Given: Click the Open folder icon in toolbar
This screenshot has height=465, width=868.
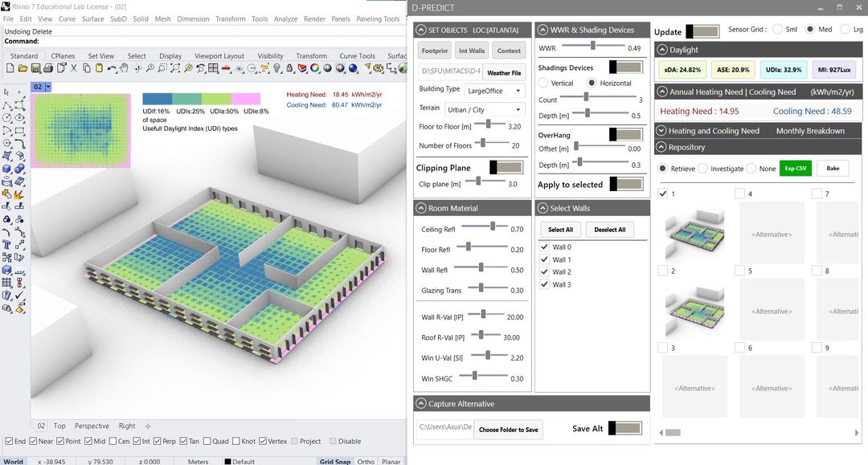Looking at the screenshot, I should [x=22, y=69].
